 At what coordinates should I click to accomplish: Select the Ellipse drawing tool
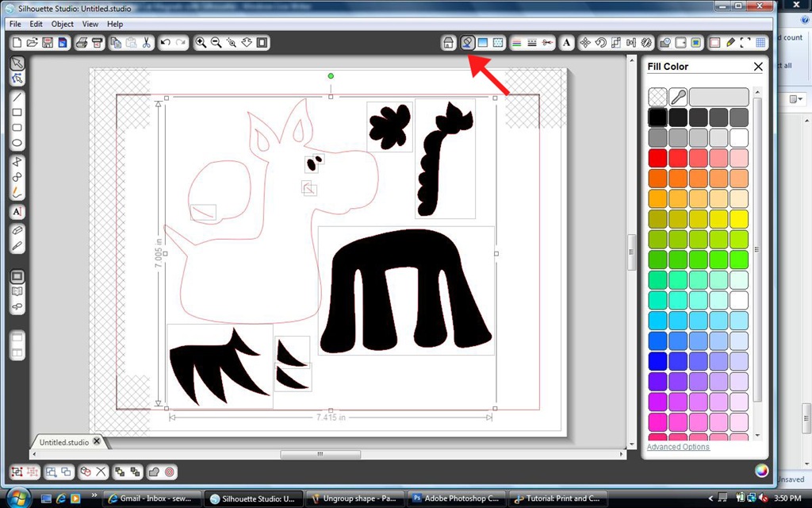(17, 143)
